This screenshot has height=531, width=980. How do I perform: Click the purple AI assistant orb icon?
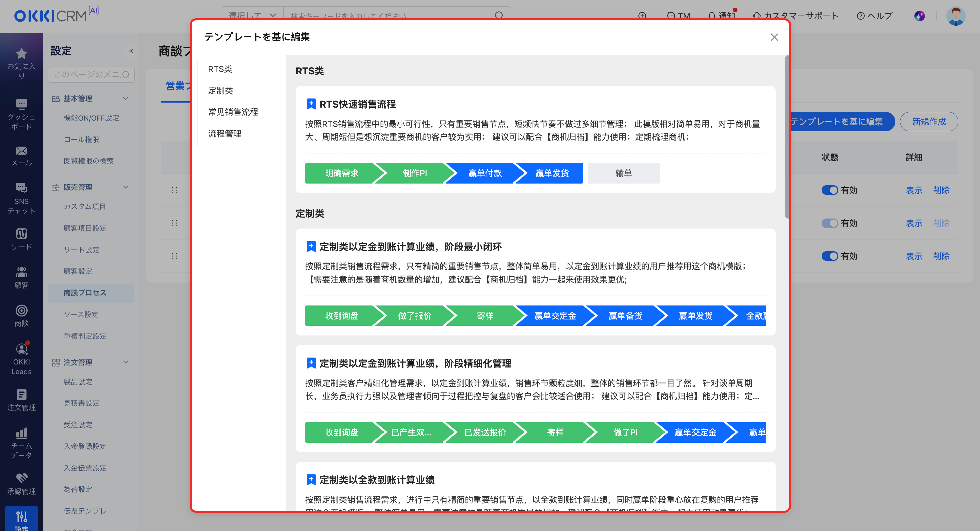pyautogui.click(x=920, y=16)
